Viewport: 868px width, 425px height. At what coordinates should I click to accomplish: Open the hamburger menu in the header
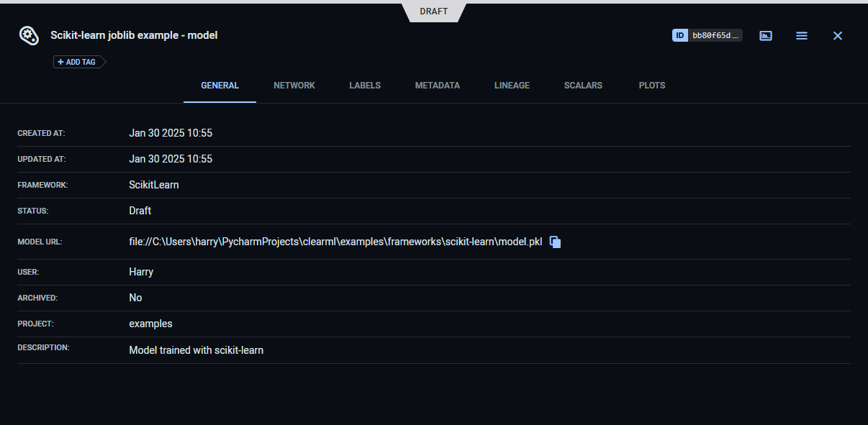801,35
